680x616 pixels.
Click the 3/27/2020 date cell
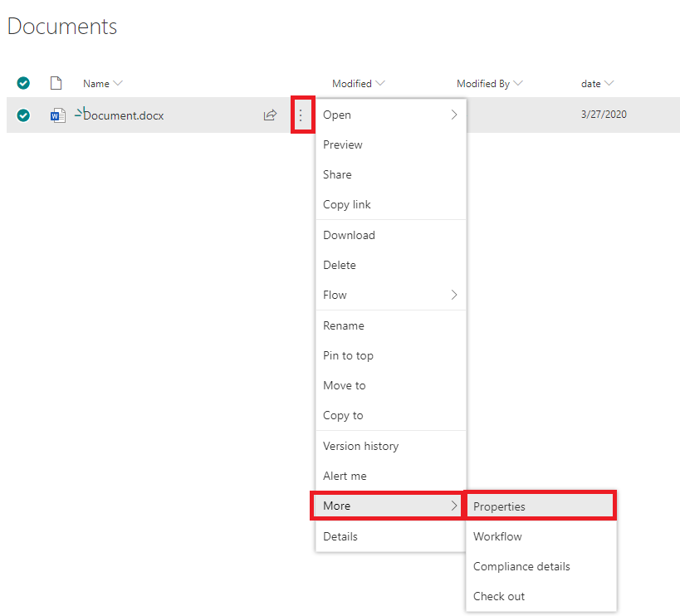coord(604,115)
